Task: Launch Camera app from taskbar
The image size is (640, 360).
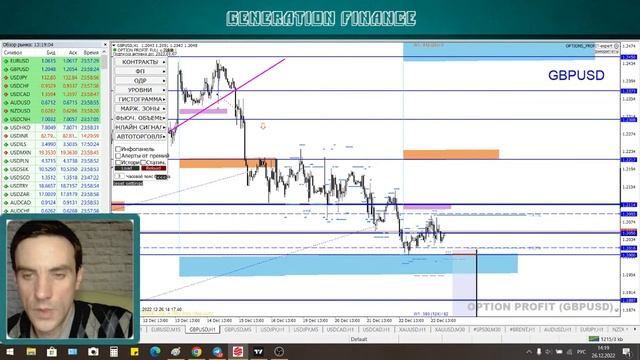Action: point(93,352)
